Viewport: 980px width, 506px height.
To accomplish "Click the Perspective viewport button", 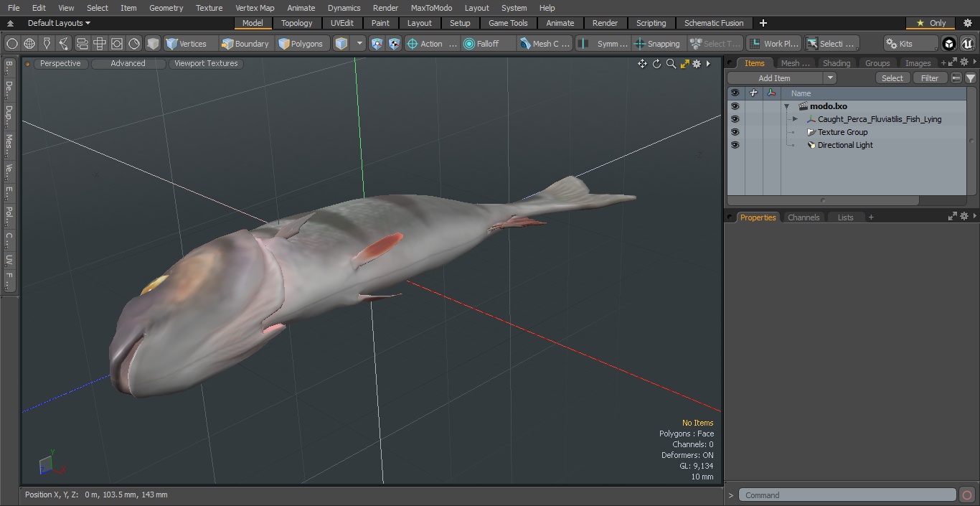I will (60, 63).
